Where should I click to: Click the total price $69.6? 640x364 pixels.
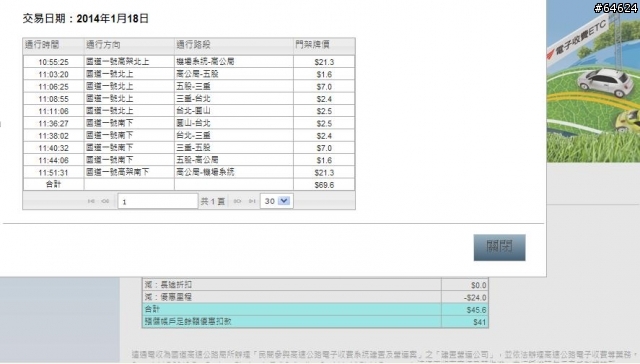point(324,185)
